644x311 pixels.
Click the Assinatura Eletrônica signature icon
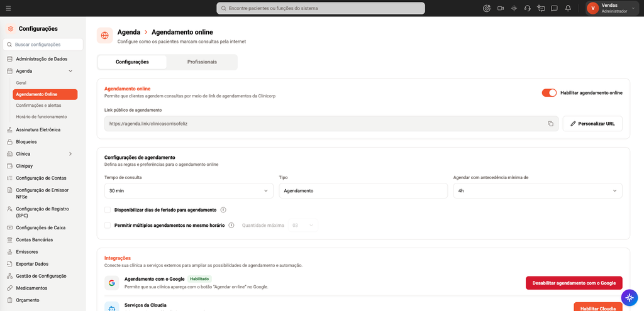tap(9, 129)
